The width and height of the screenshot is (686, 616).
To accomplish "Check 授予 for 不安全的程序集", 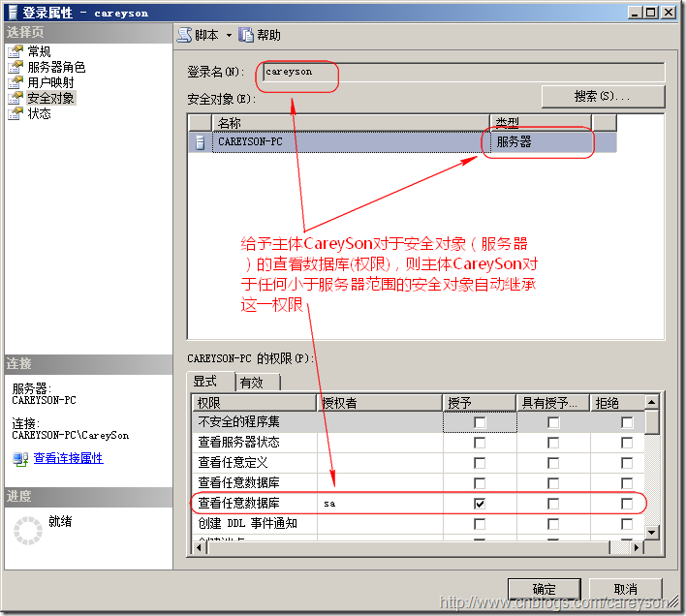I will pyautogui.click(x=480, y=422).
